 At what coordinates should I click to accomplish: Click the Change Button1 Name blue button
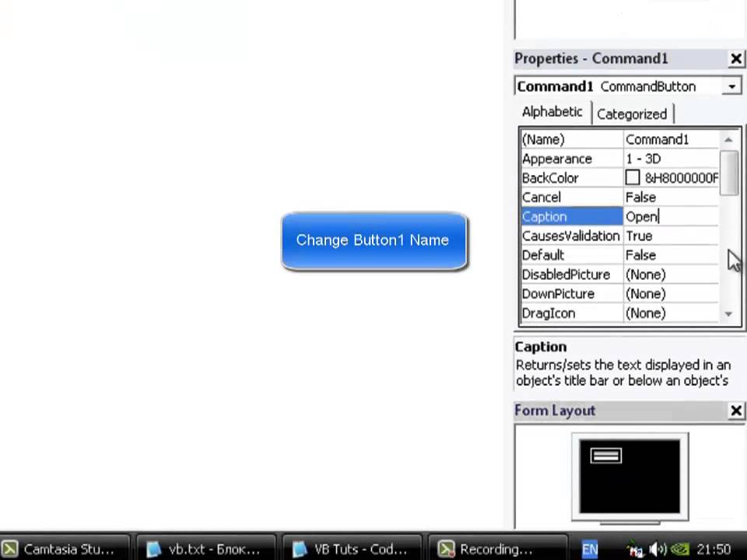374,241
